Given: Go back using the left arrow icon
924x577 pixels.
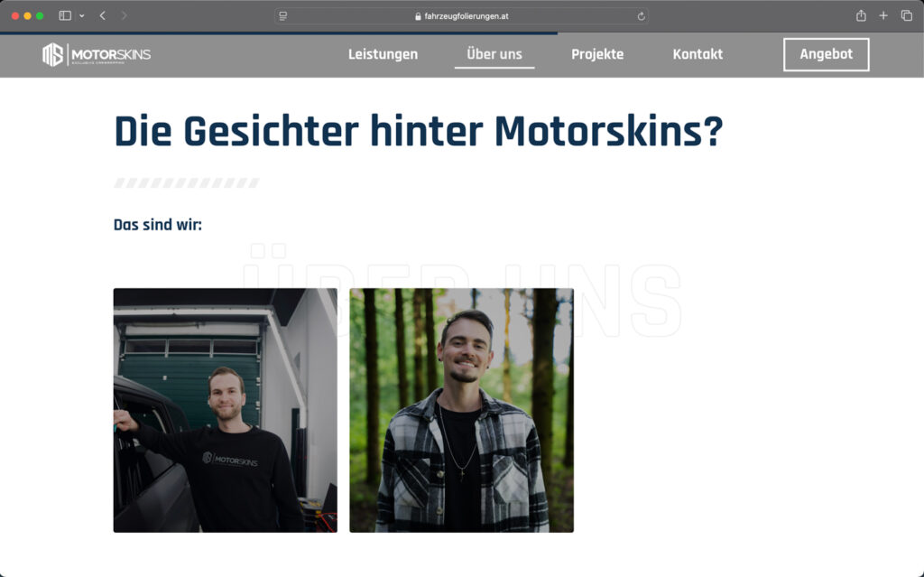Looking at the screenshot, I should click(101, 14).
